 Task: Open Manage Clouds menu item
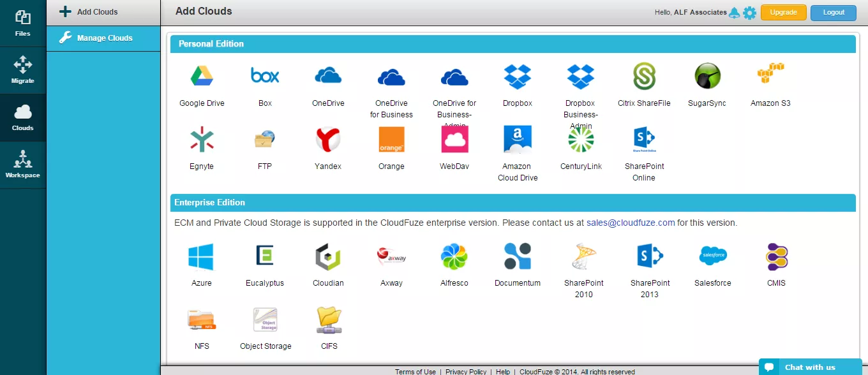click(103, 38)
